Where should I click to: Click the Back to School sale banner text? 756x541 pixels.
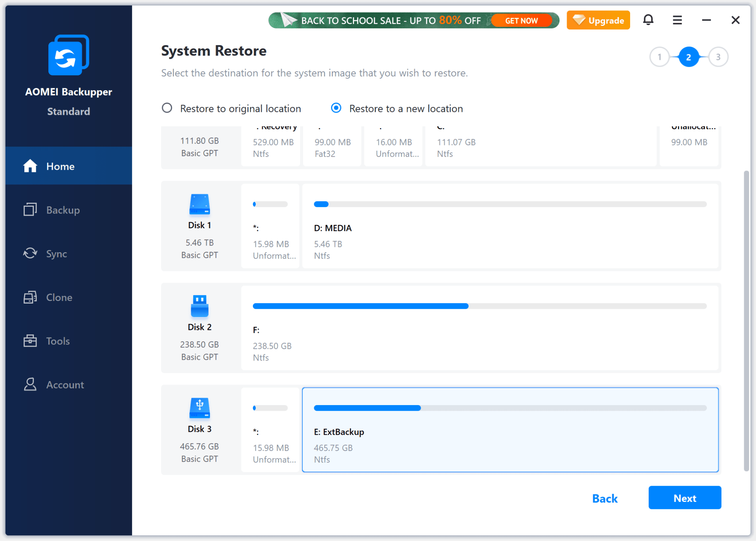point(391,20)
